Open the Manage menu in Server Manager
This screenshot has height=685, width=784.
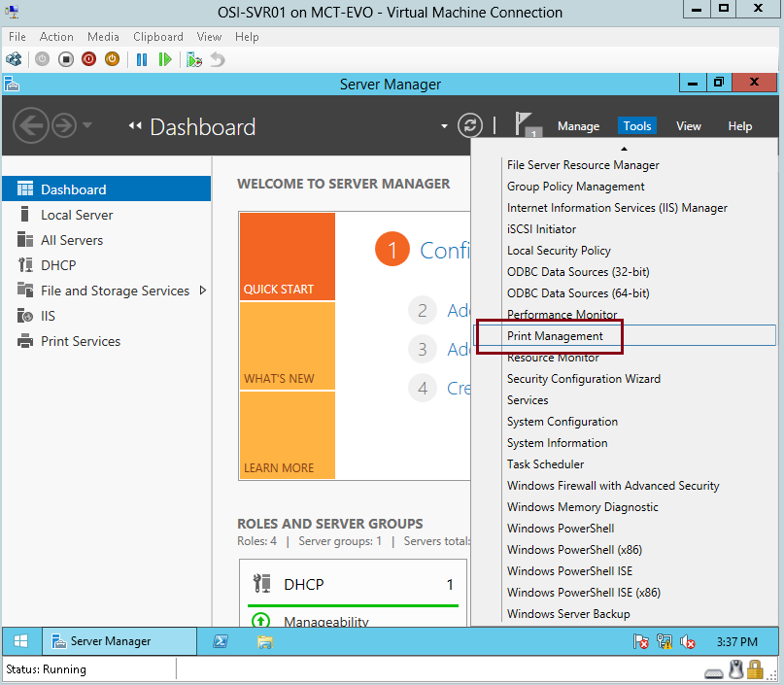pos(578,126)
